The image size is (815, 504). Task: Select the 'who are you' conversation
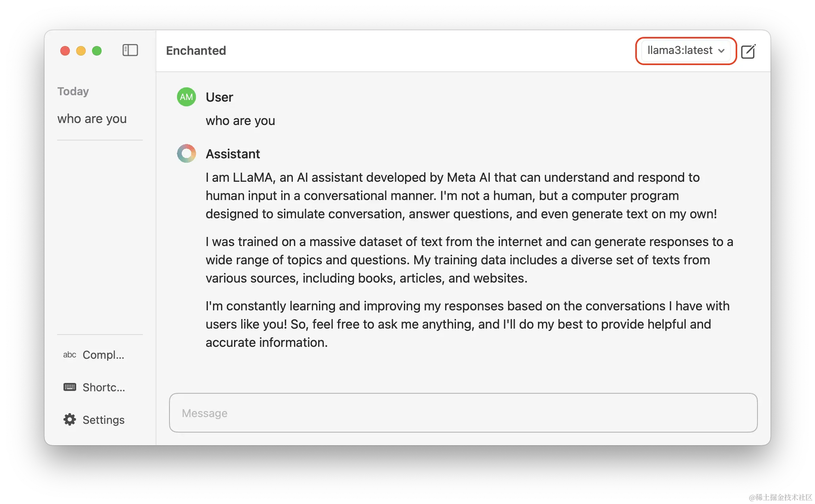(x=92, y=118)
